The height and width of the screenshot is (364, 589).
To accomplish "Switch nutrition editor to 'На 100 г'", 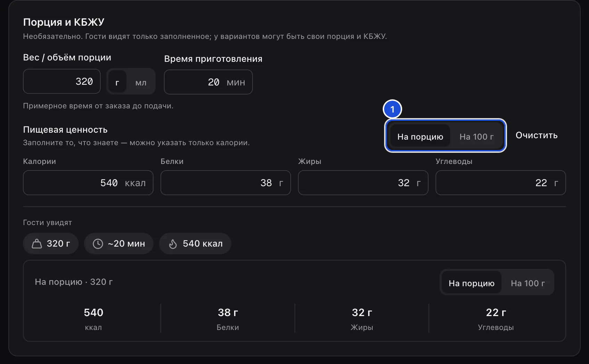I will 476,136.
